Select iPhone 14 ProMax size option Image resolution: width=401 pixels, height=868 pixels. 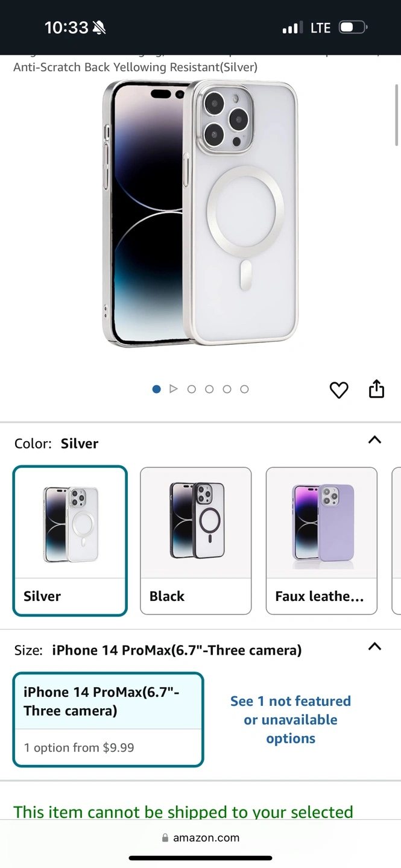tap(108, 720)
